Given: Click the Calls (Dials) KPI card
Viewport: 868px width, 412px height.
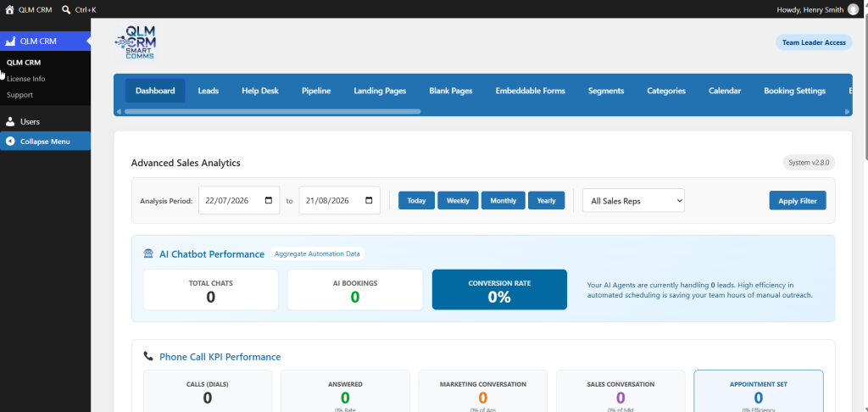Looking at the screenshot, I should click(x=208, y=392).
